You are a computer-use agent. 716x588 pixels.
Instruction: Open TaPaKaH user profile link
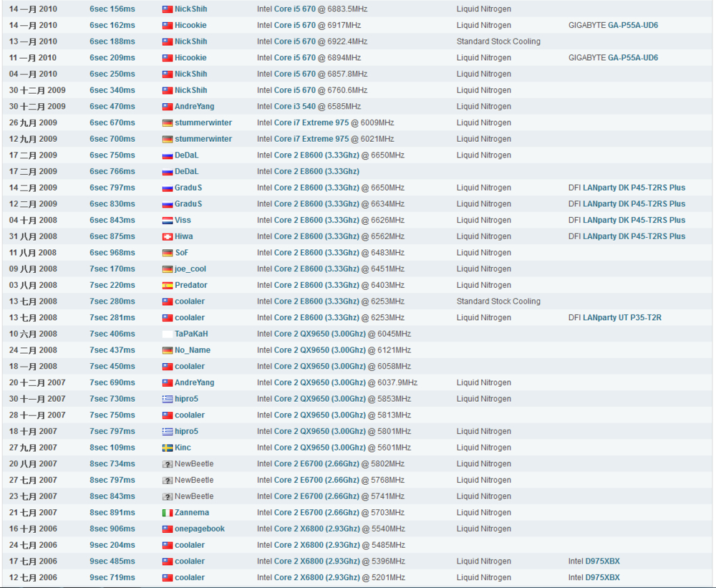pyautogui.click(x=191, y=334)
